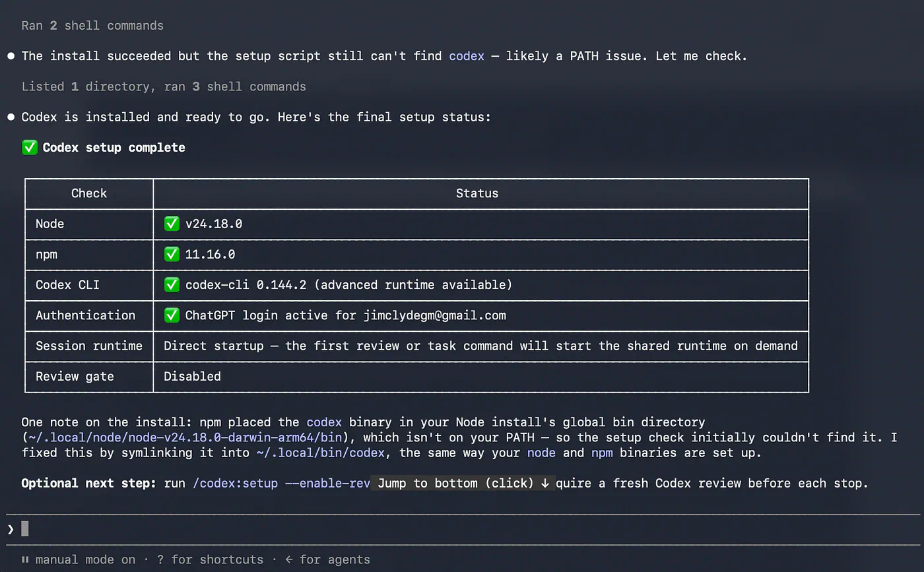This screenshot has height=572, width=924.
Task: Click the green checkmark next to v24.18.0
Action: click(172, 224)
